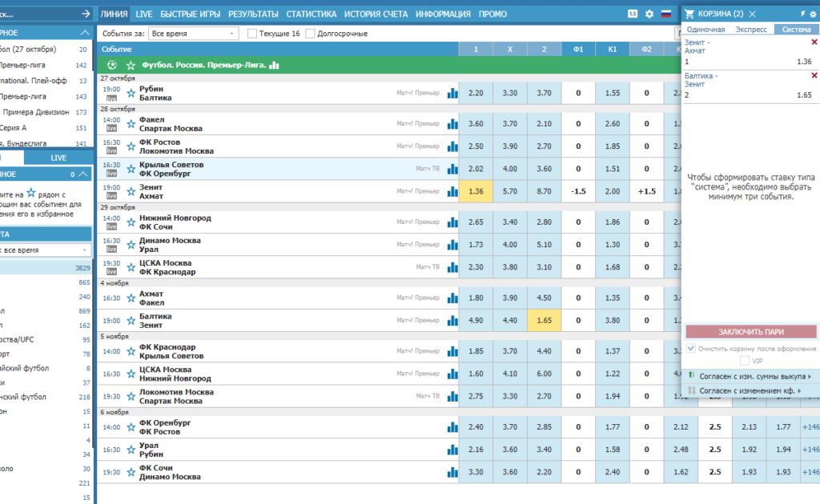Screen dimensions: 820x504
Task: Enable the Долгосрочные checkbox
Action: 310,34
